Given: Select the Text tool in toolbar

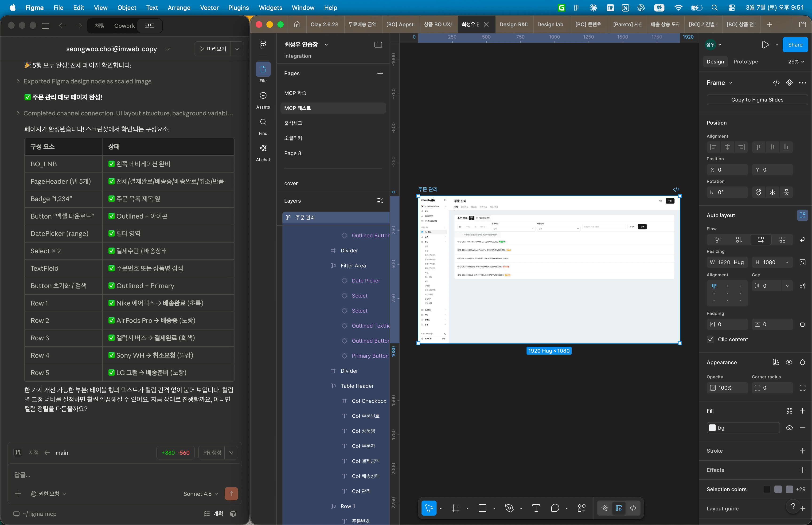Looking at the screenshot, I should click(536, 508).
